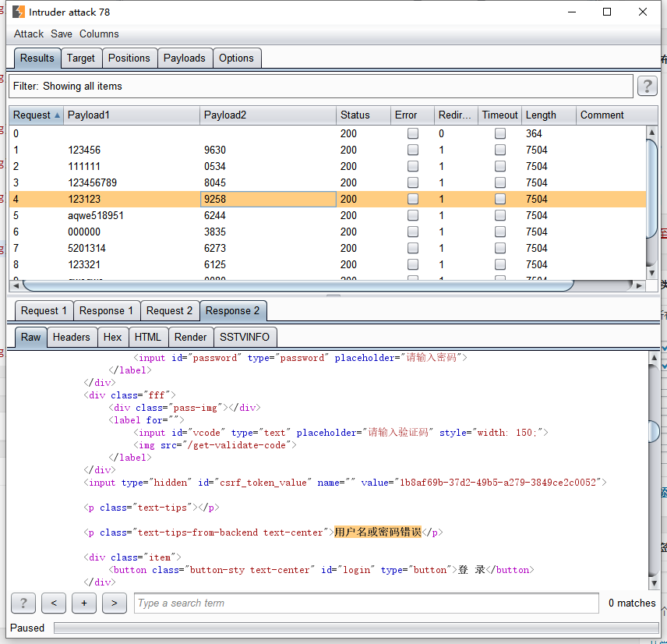This screenshot has height=644, width=667.
Task: Sort by the Error column header
Action: coord(412,115)
